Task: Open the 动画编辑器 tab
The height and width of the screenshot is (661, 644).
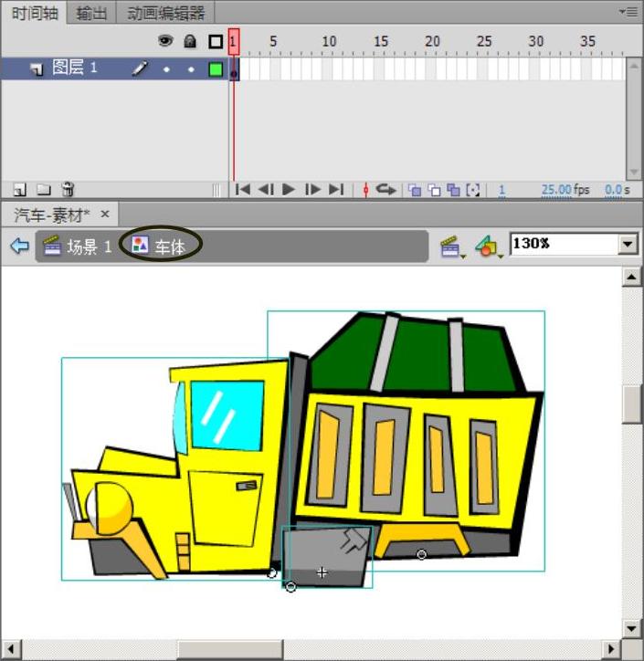Action: pos(165,14)
